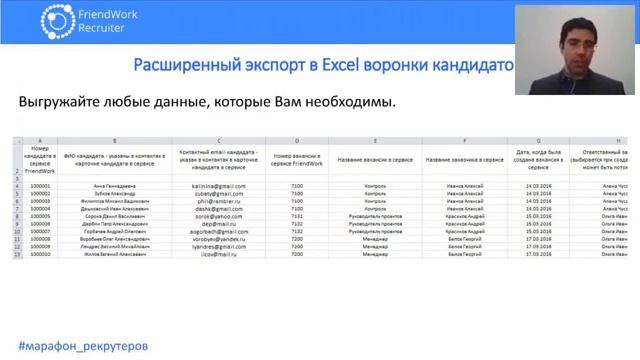Click the text 'Выгружайте любые данные, которые Вам необходимы.'

click(x=207, y=102)
